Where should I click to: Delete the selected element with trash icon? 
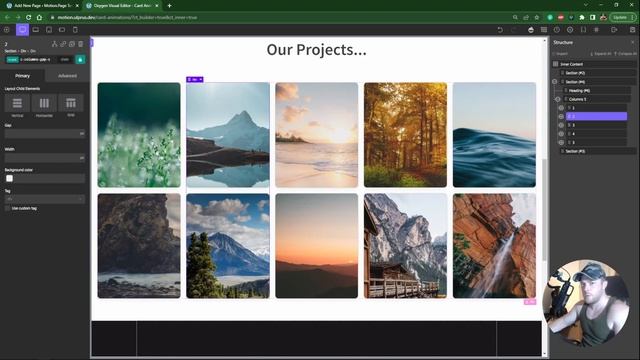pos(80,44)
